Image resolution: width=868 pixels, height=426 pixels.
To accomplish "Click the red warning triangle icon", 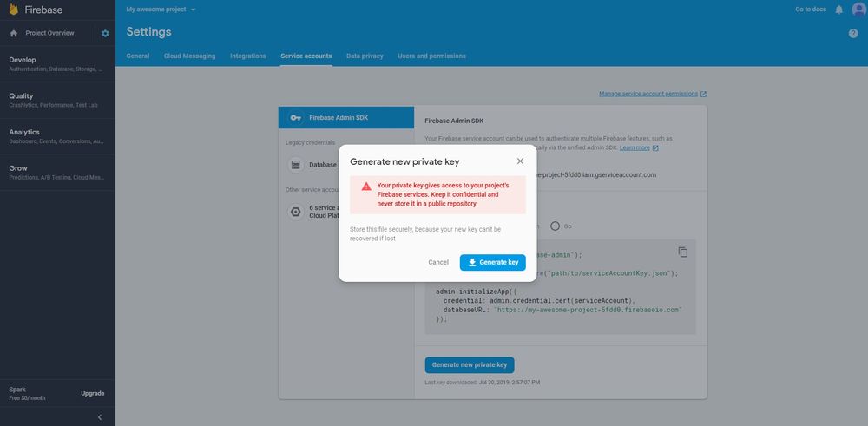I will 366,187.
